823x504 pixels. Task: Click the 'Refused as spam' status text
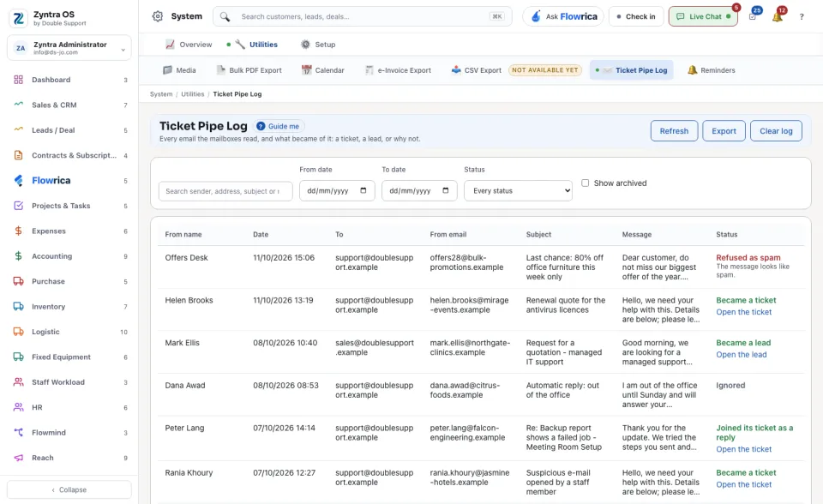[748, 258]
